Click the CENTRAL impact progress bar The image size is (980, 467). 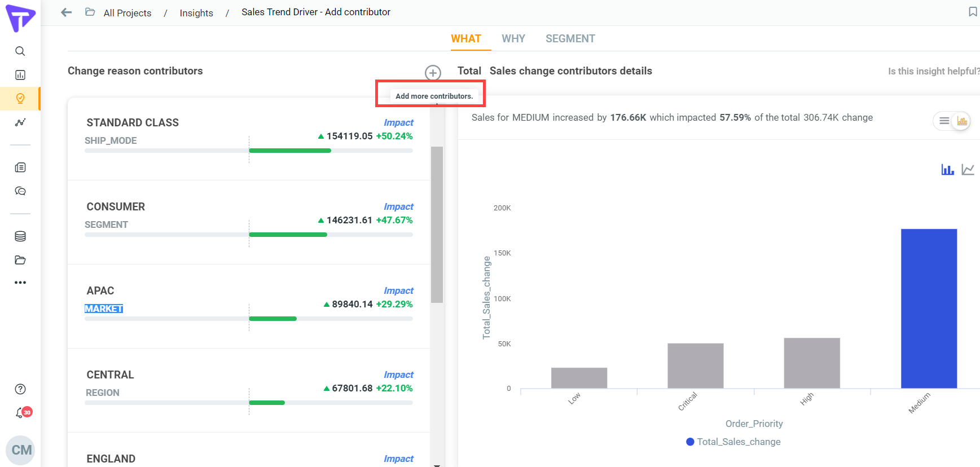249,403
